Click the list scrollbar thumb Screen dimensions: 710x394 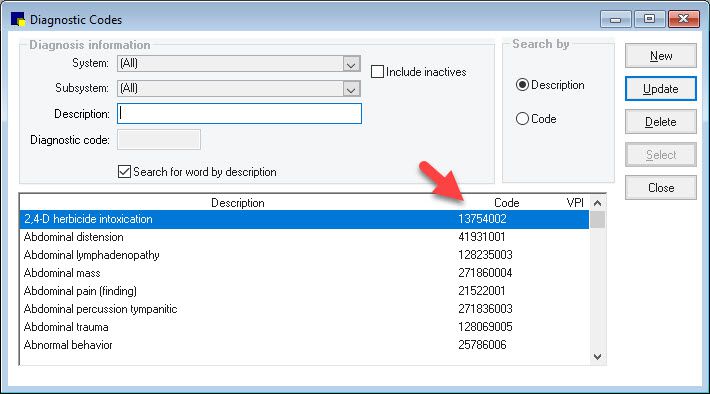(597, 220)
